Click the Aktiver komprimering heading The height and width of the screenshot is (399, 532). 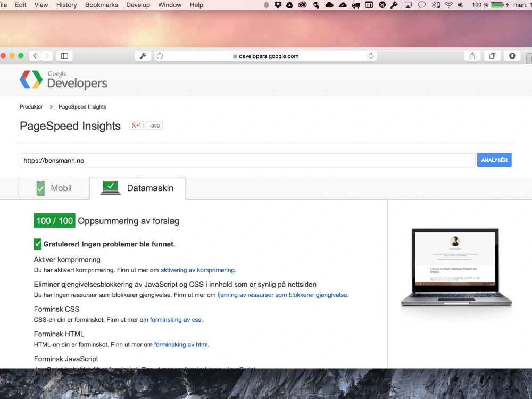[67, 260]
